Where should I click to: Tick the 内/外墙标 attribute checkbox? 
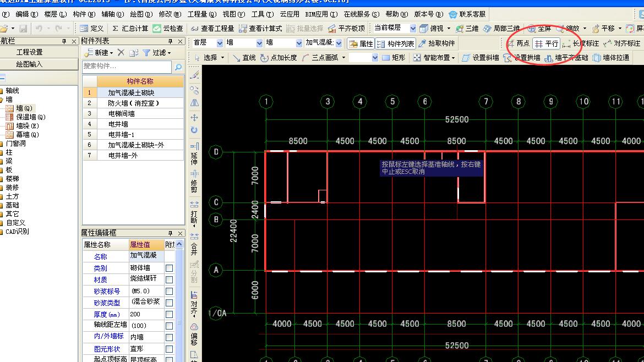point(169,337)
